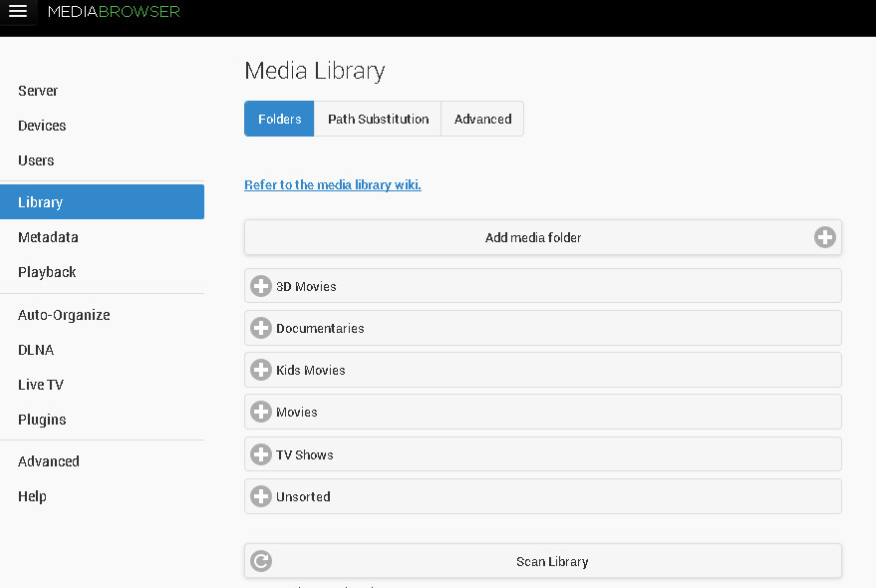Select the Folders tab
Image resolution: width=876 pixels, height=588 pixels.
coord(279,119)
